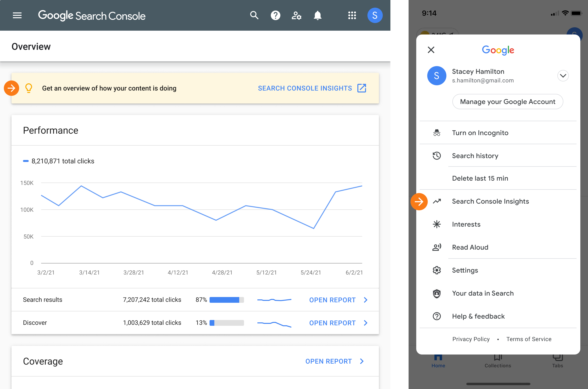Click the Help and feedback icon

[x=437, y=316]
